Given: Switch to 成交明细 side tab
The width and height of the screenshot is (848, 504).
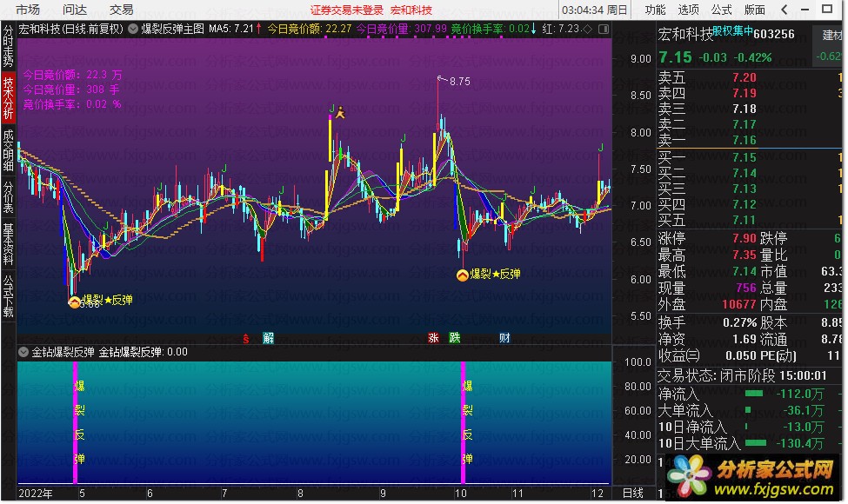Looking at the screenshot, I should coord(8,150).
